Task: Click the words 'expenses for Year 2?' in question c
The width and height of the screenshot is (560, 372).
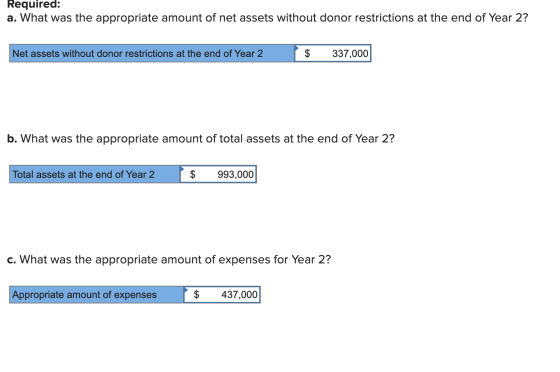Action: (275, 260)
